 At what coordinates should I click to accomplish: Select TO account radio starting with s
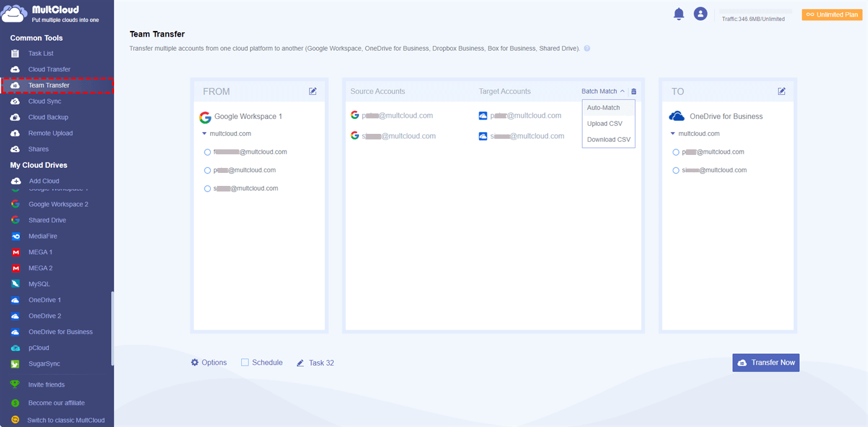tap(676, 170)
